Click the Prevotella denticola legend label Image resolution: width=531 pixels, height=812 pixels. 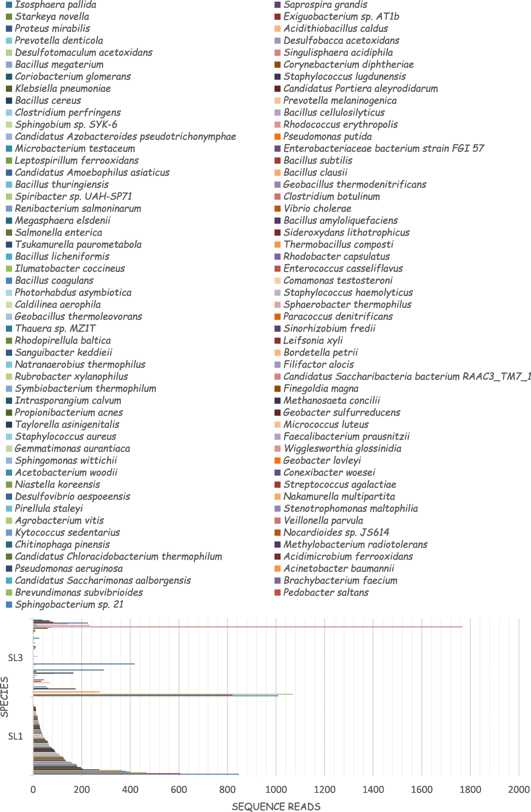click(59, 41)
